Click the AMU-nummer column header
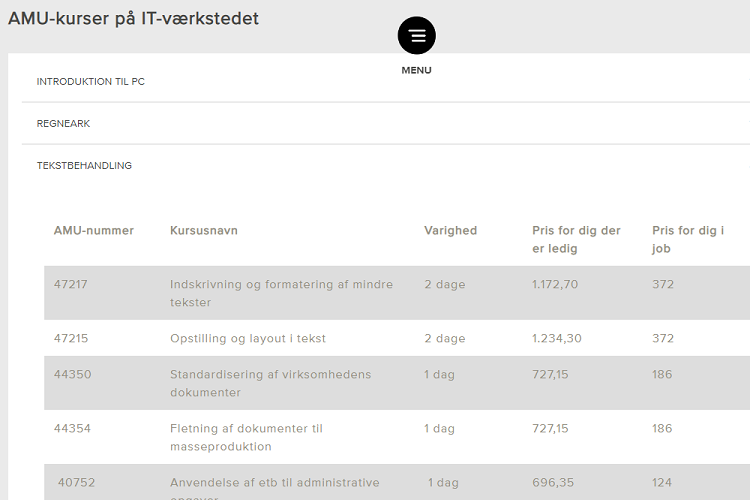The image size is (750, 500). [94, 230]
